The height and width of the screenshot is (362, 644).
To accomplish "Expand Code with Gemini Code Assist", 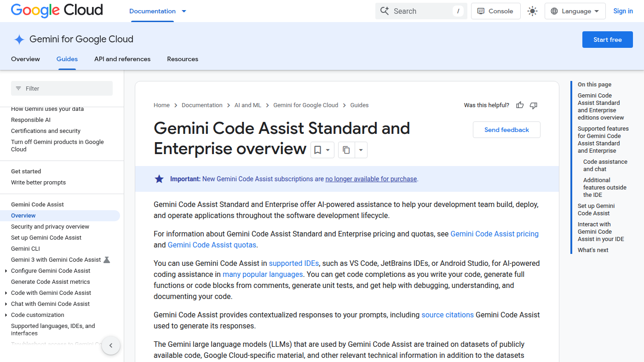I will pyautogui.click(x=6, y=293).
